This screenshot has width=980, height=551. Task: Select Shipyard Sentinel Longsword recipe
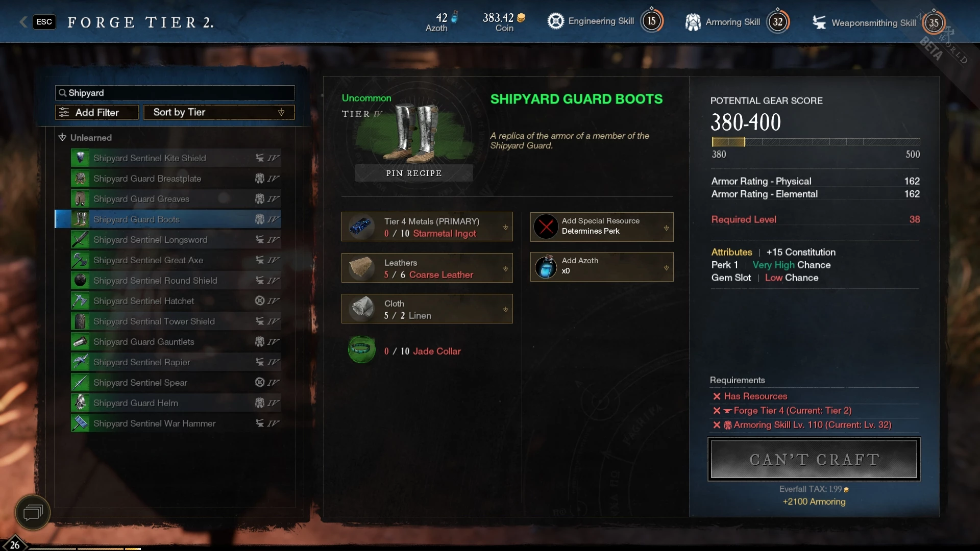click(x=176, y=240)
